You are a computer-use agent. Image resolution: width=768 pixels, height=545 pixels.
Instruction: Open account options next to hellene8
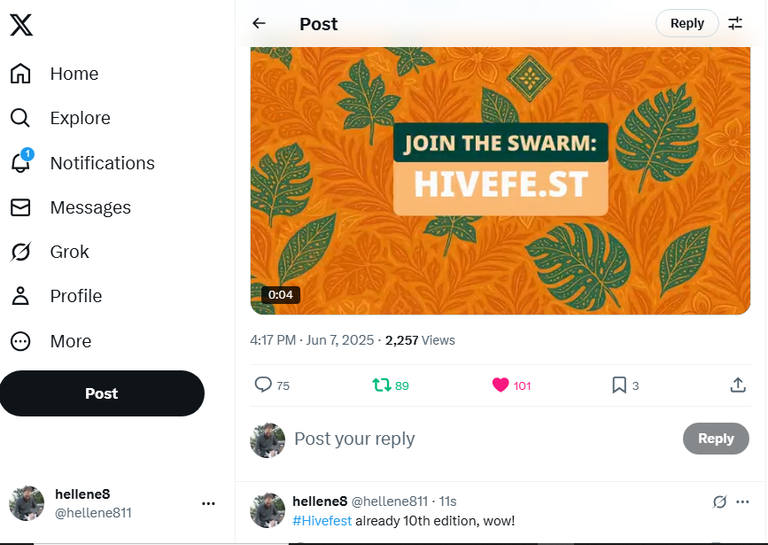coord(208,503)
